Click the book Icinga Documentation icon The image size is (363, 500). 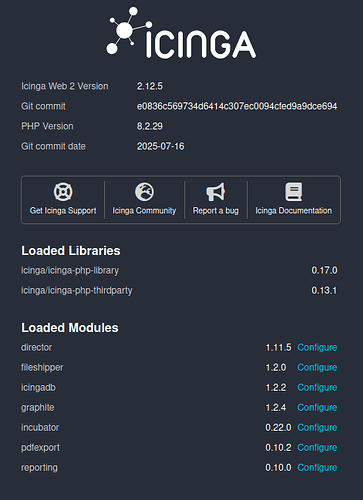[x=294, y=192]
